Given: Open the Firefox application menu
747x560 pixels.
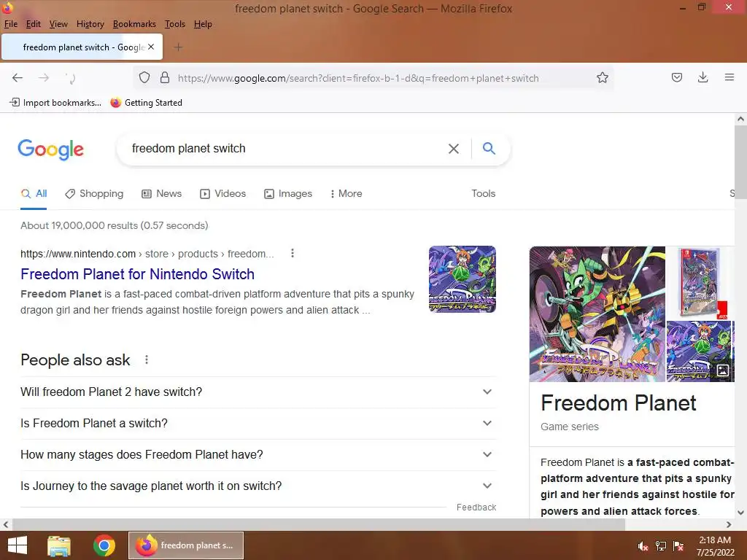Looking at the screenshot, I should (729, 77).
